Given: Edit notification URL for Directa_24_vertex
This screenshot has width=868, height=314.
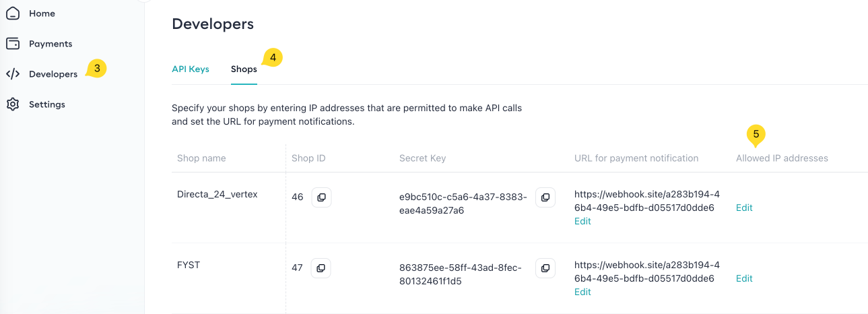Looking at the screenshot, I should (x=582, y=221).
